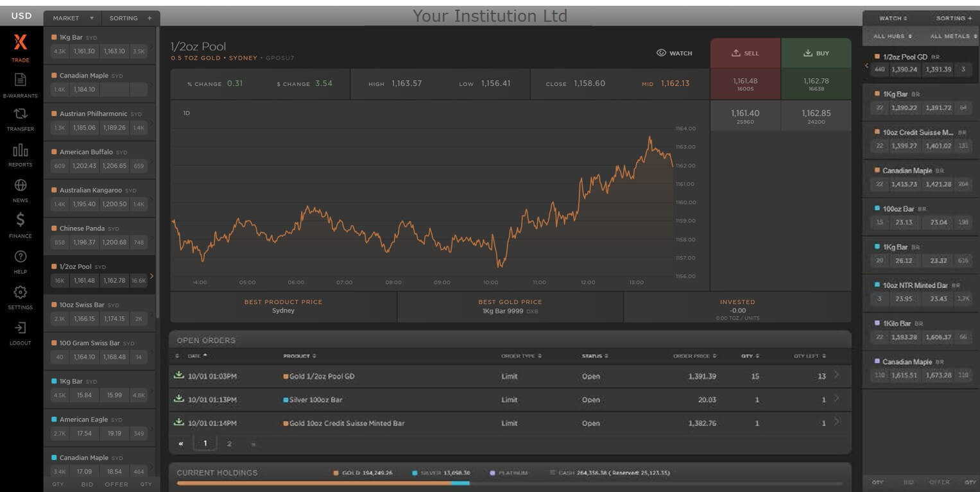This screenshot has width=980, height=492.
Task: Open the Finance dollar icon
Action: [x=21, y=219]
